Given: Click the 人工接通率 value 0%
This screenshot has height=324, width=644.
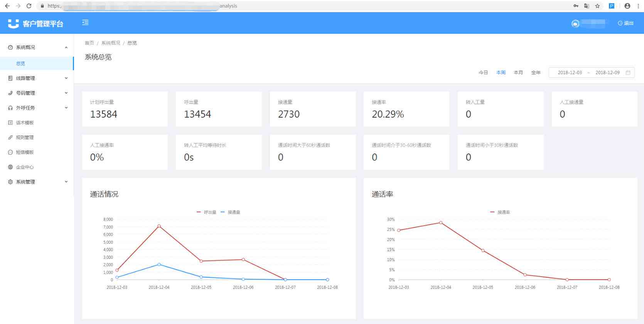Looking at the screenshot, I should pyautogui.click(x=97, y=157).
